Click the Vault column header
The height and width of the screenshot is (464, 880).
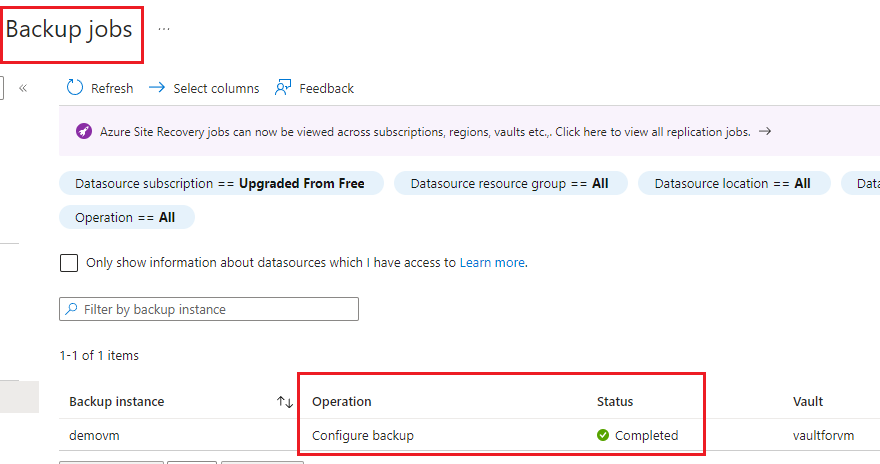[808, 402]
